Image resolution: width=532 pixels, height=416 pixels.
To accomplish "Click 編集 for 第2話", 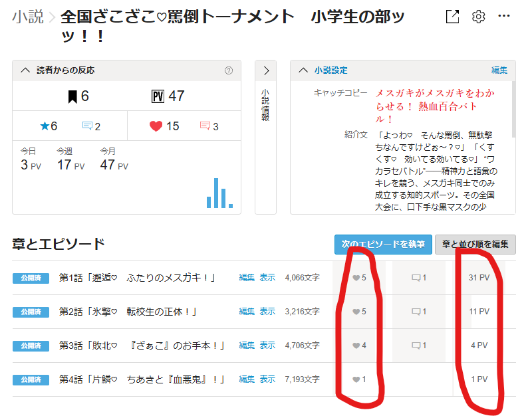I will point(247,312).
